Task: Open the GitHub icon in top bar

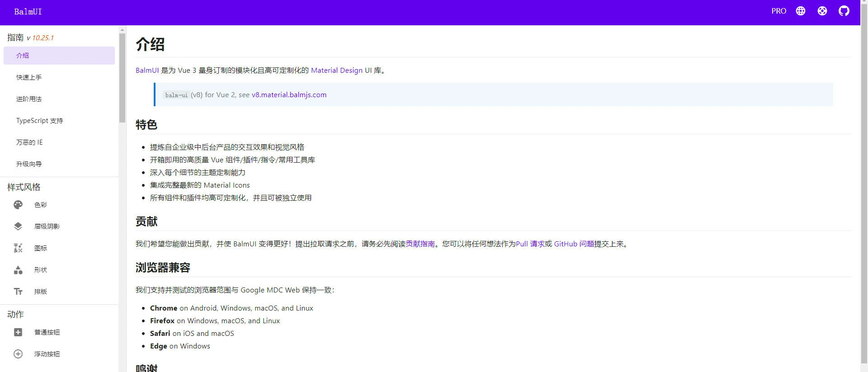Action: pyautogui.click(x=844, y=11)
